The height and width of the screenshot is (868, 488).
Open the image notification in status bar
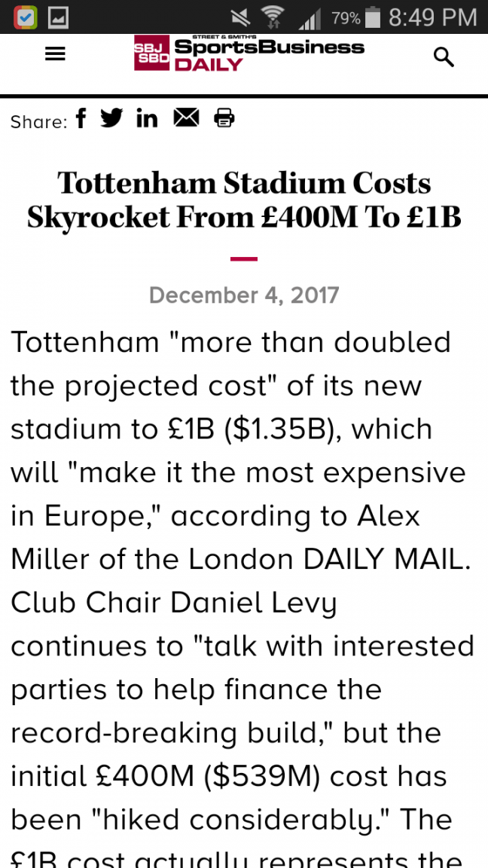pos(58,17)
